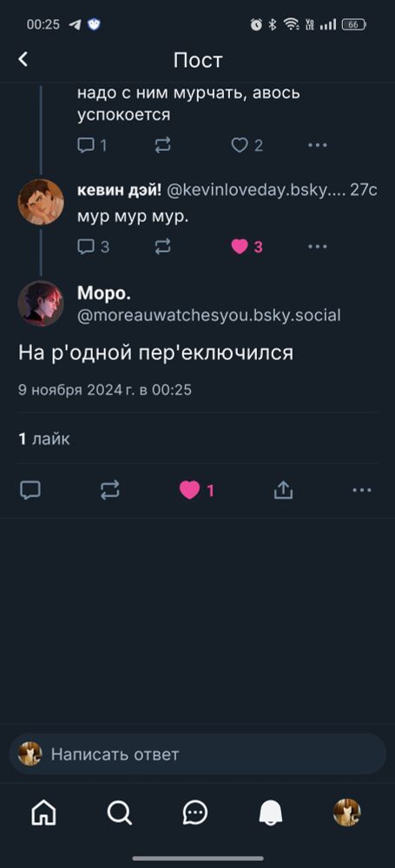Open the Chat messages tab

coord(195,812)
